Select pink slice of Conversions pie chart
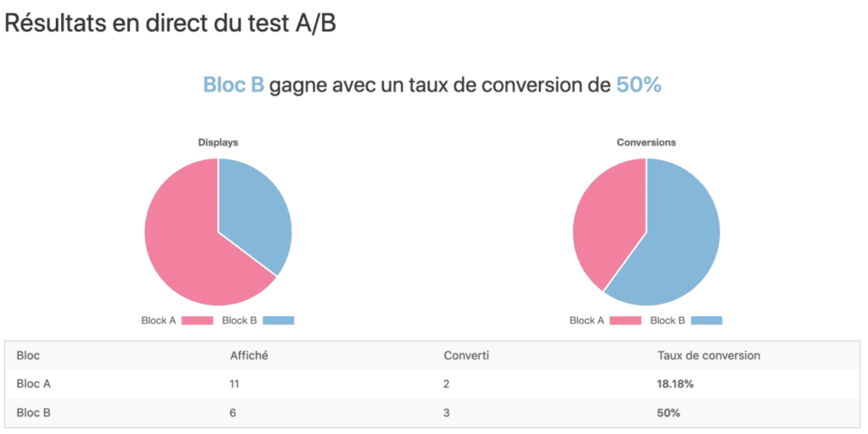Viewport: 868px width, 434px height. 606,221
